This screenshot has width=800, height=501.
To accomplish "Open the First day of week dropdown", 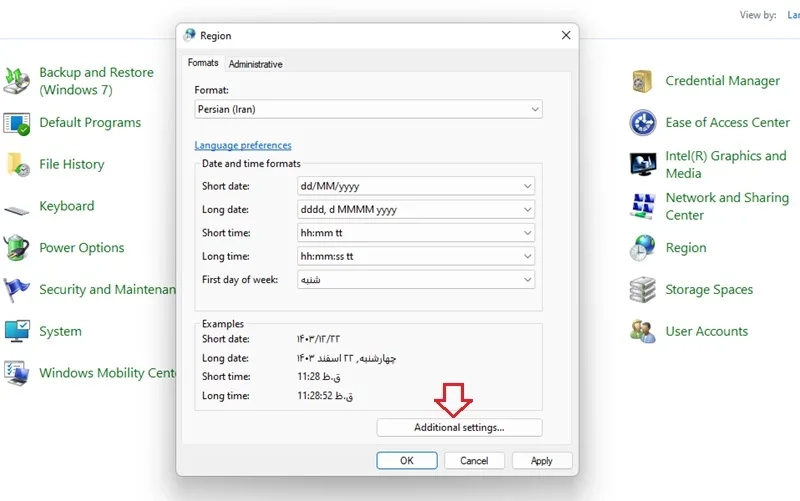I will click(416, 280).
